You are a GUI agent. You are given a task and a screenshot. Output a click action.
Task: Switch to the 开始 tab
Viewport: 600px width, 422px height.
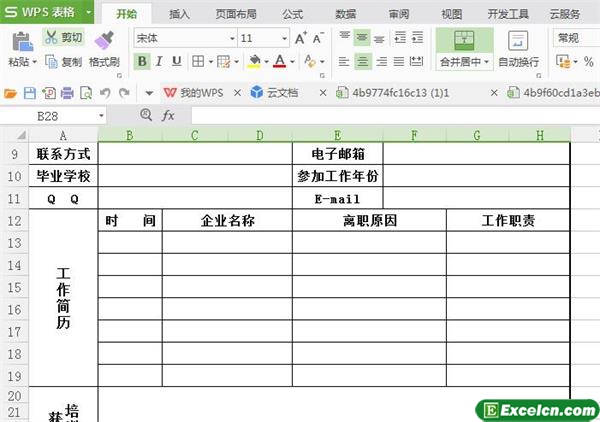coord(127,14)
